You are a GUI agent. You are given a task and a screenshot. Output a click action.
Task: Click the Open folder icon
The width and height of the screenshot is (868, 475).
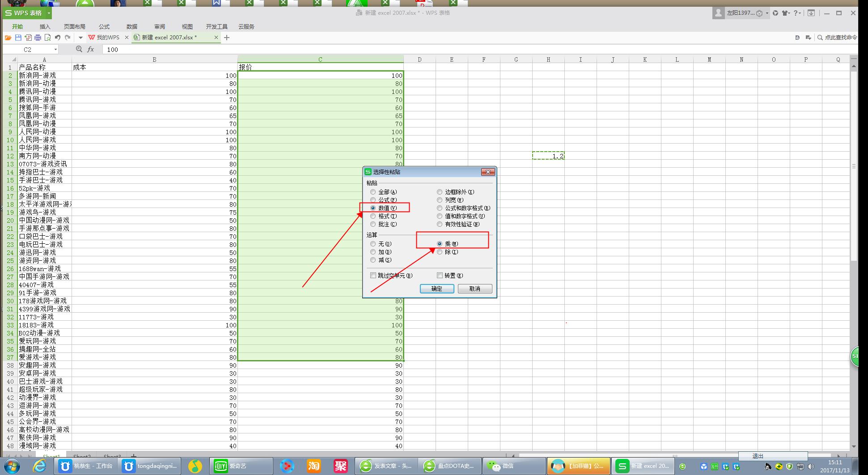8,38
